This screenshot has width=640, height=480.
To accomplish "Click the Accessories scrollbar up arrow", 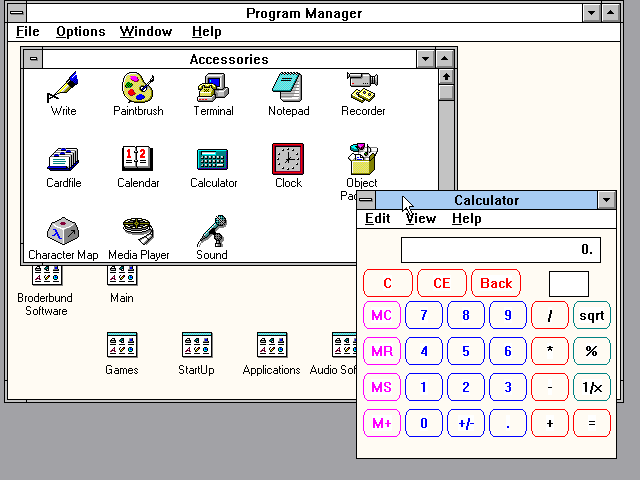I will (446, 76).
